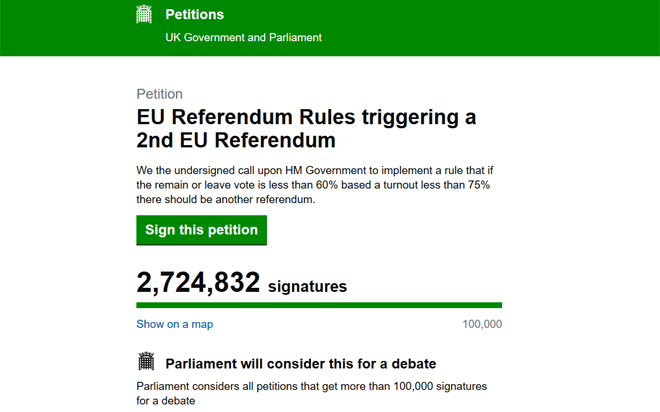The width and height of the screenshot is (660, 412).
Task: Click the 'for a debate' trailing text
Action: (165, 401)
